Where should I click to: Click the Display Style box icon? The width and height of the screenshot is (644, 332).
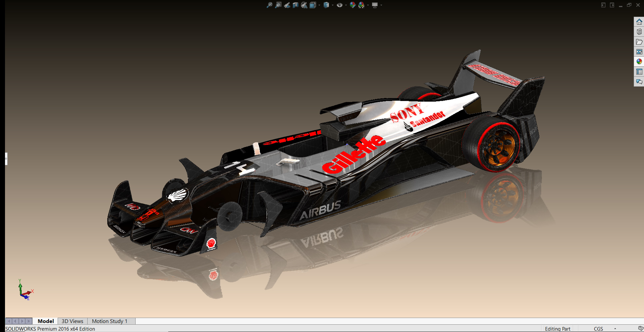click(326, 5)
